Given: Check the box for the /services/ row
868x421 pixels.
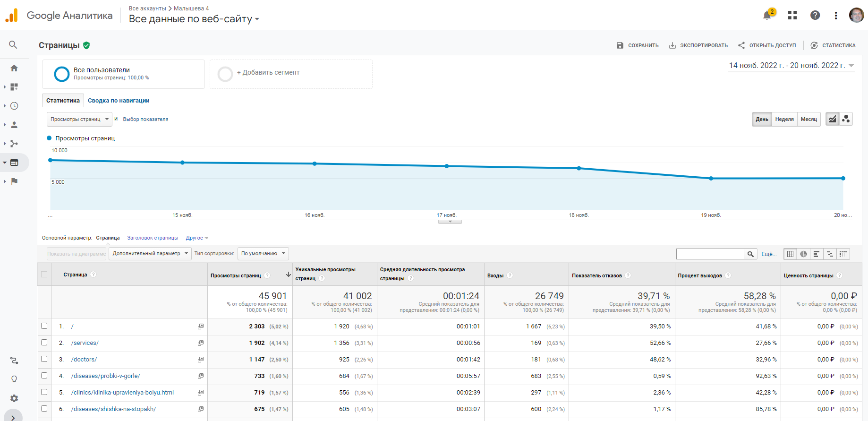Looking at the screenshot, I should 44,343.
